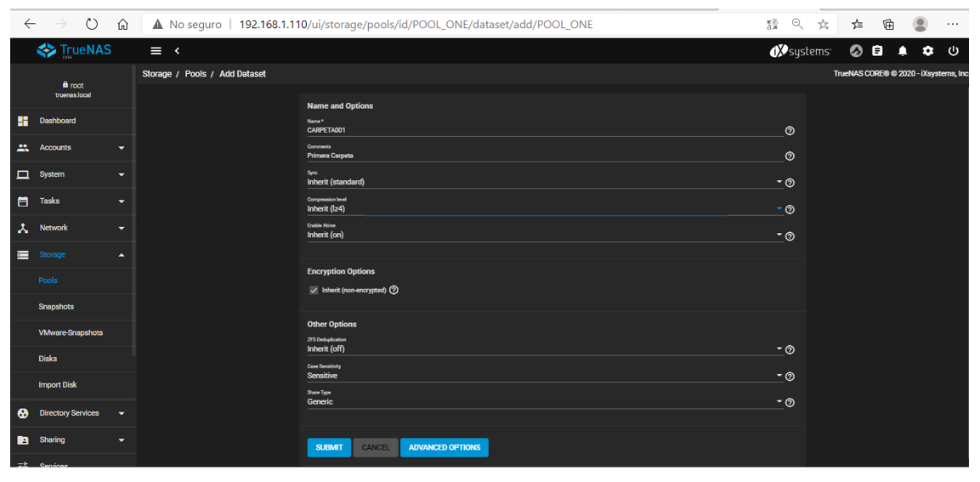Open the Enable Atime dropdown
980x482 pixels.
pyautogui.click(x=545, y=235)
